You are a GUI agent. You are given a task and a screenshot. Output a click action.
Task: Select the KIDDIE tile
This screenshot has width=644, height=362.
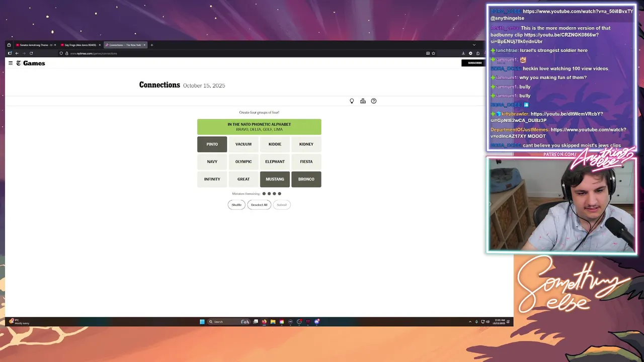point(275,144)
